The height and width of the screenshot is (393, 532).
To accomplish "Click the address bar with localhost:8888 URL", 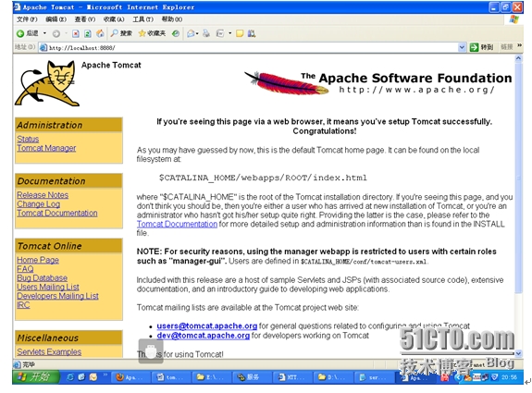I will coord(252,47).
